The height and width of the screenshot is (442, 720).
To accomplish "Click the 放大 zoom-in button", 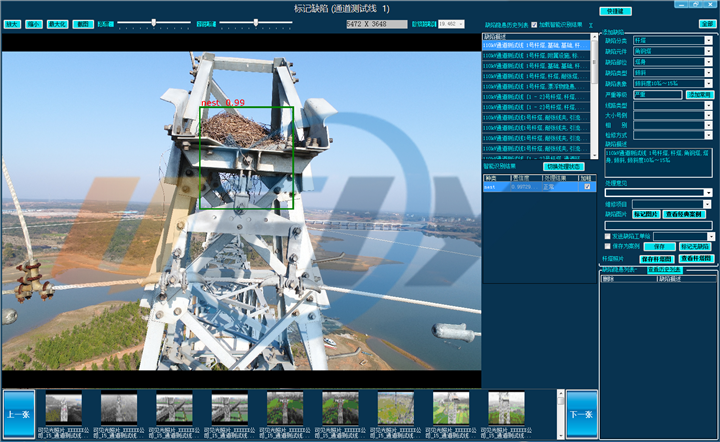I will pyautogui.click(x=12, y=24).
